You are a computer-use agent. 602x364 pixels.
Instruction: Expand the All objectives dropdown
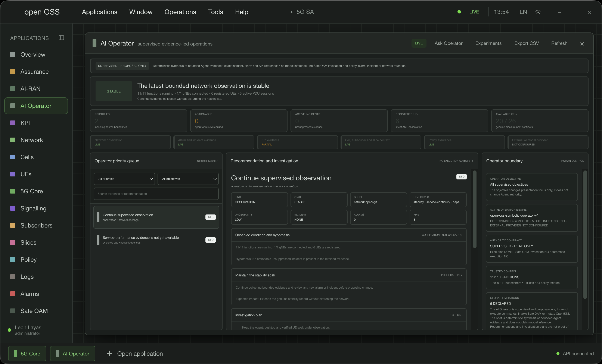188,179
